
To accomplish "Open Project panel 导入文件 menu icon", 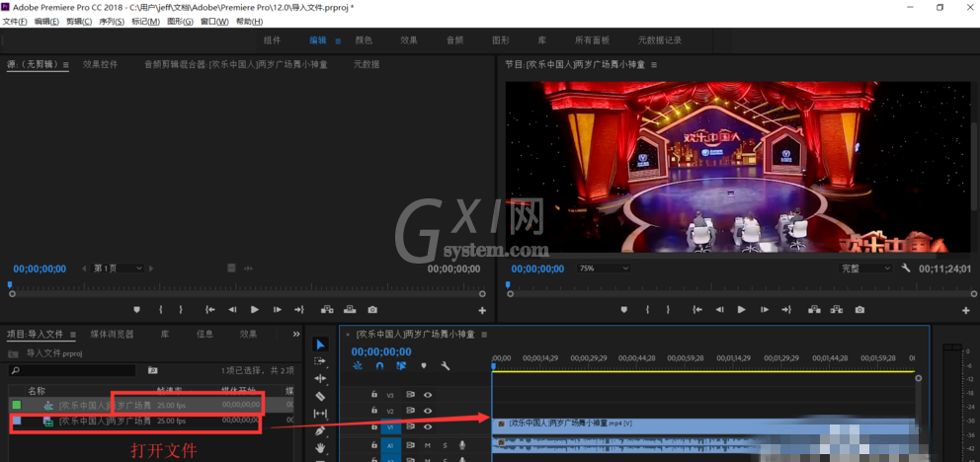I will tap(72, 335).
